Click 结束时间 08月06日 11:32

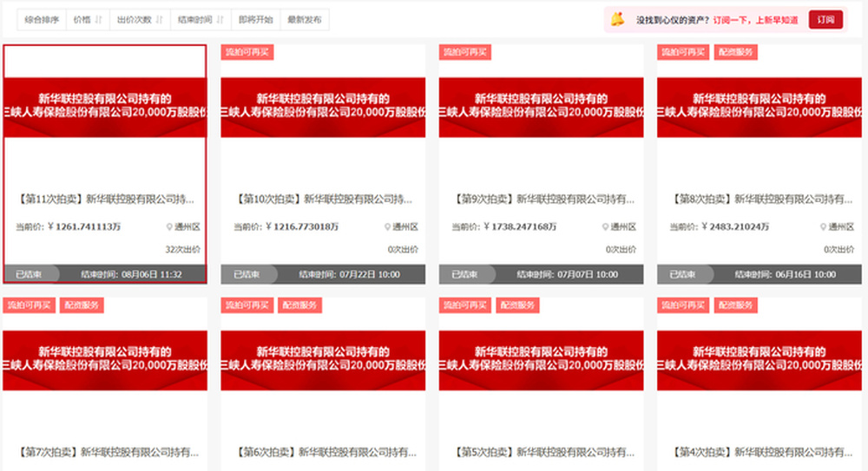(x=131, y=274)
